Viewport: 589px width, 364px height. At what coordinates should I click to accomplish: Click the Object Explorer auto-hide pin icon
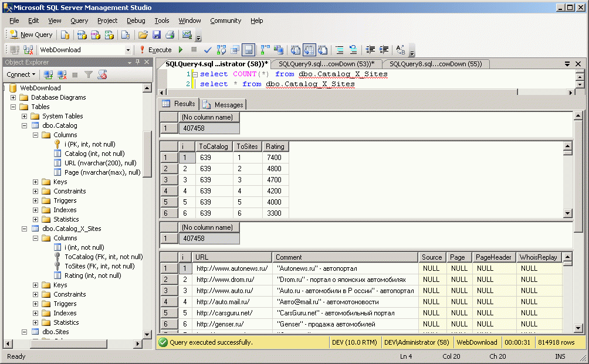coord(138,62)
